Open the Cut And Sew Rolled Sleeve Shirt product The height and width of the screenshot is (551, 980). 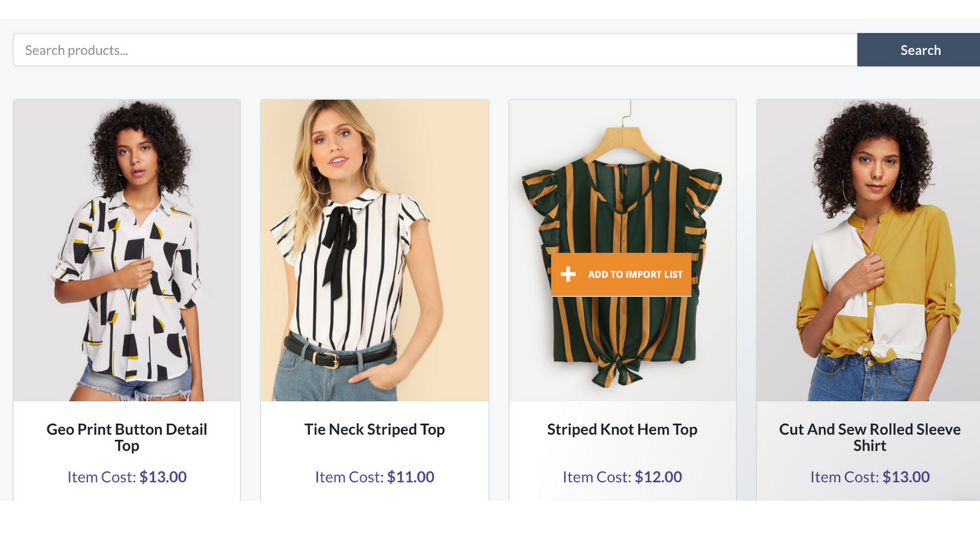tap(870, 437)
